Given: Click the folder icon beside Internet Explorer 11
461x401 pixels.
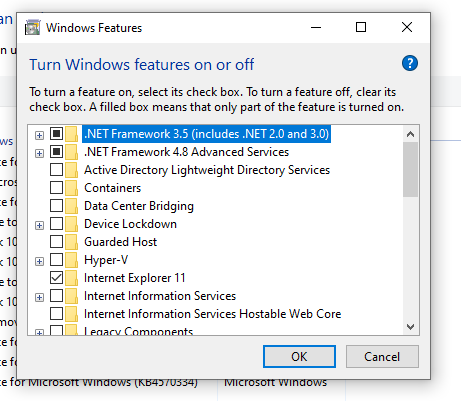Looking at the screenshot, I should point(71,278).
